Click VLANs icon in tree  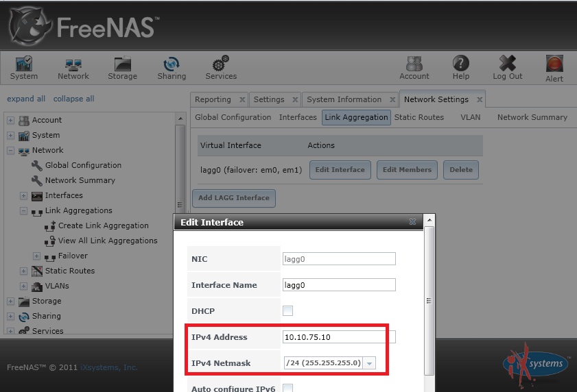[37, 286]
